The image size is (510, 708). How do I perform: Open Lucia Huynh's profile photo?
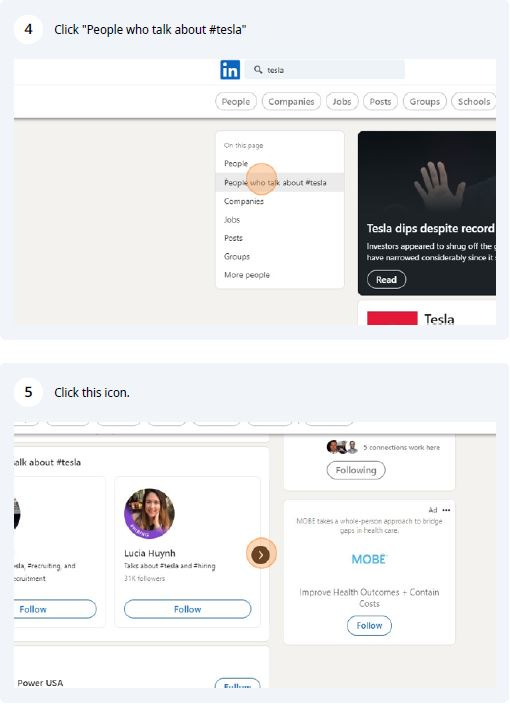point(150,513)
